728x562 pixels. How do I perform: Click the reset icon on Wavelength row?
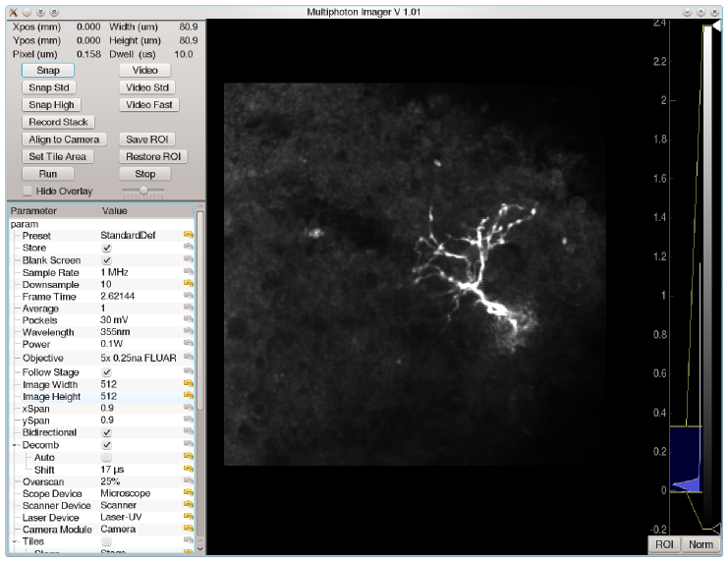[189, 331]
